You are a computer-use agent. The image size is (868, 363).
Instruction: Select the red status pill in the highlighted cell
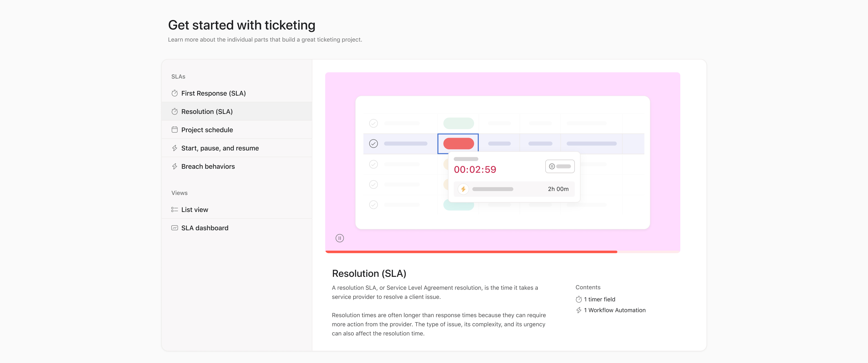tap(458, 144)
